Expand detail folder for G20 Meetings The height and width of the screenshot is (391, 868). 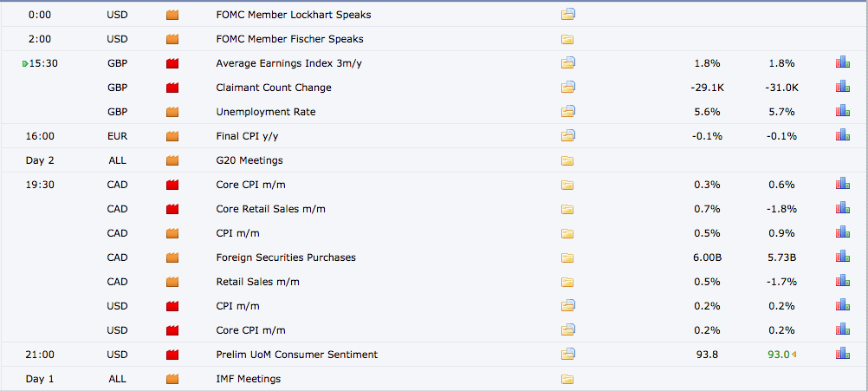coord(568,160)
